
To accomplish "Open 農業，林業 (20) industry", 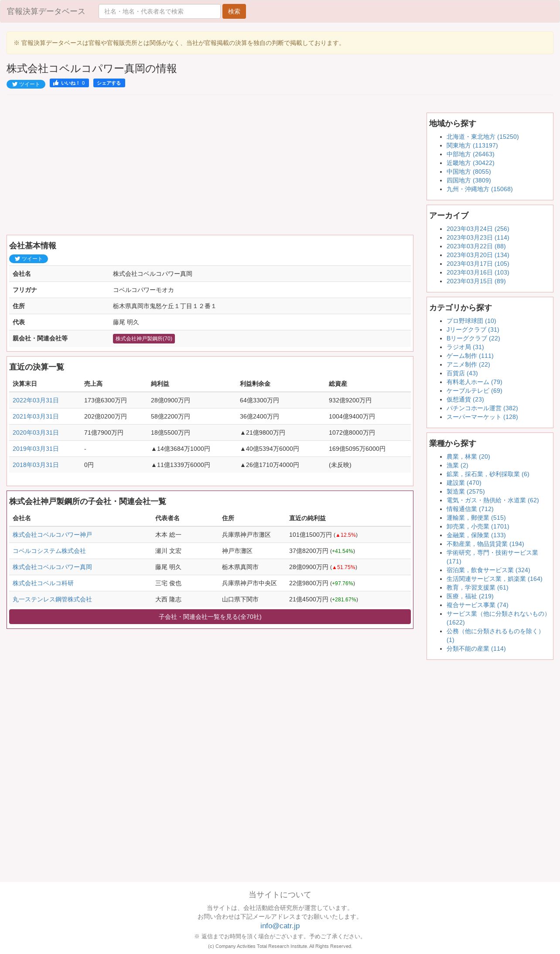I will (x=468, y=456).
